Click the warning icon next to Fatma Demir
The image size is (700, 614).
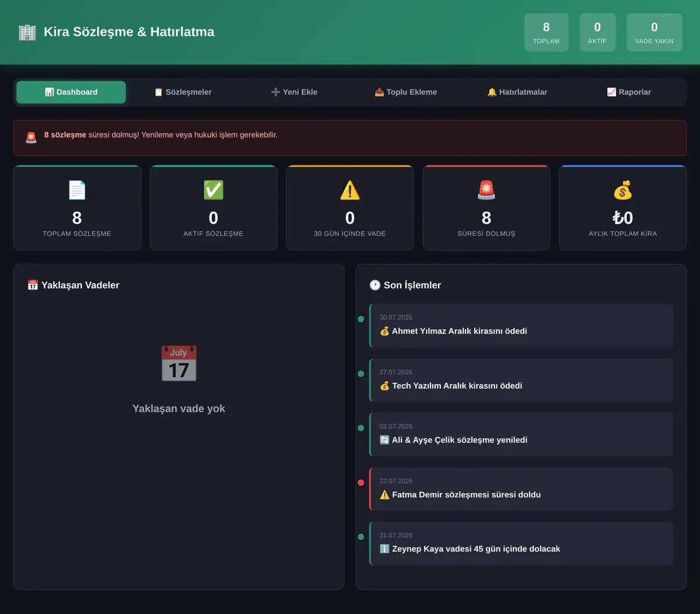pos(385,495)
